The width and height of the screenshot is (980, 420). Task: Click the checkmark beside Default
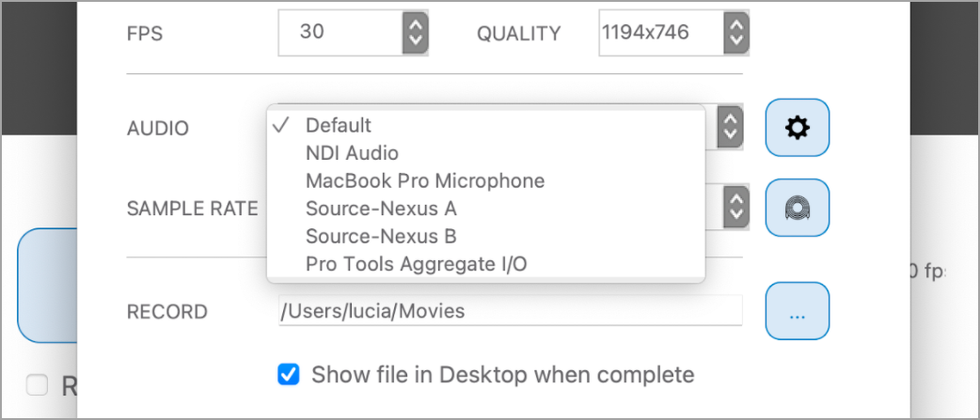click(x=280, y=125)
